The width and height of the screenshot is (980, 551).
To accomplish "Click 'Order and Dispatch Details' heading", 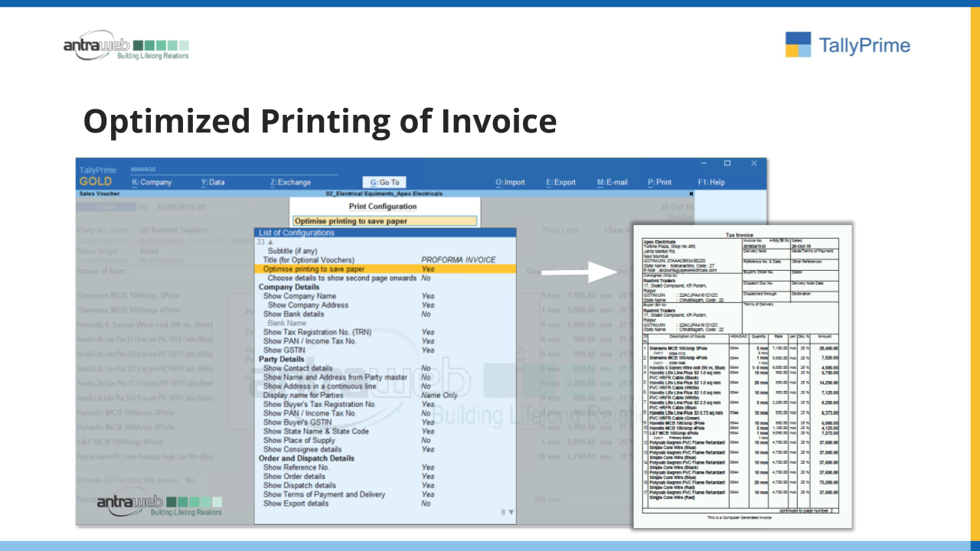I will pyautogui.click(x=306, y=458).
